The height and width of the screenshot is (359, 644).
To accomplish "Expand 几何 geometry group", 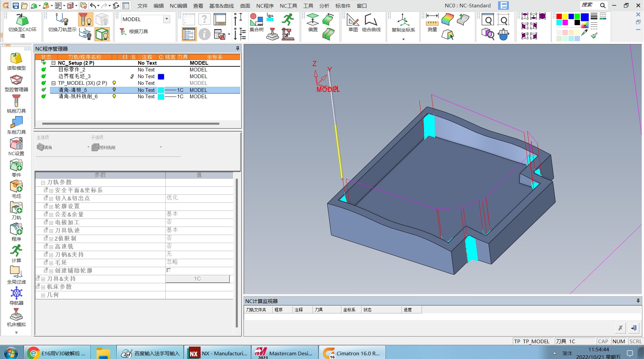I will 43,295.
